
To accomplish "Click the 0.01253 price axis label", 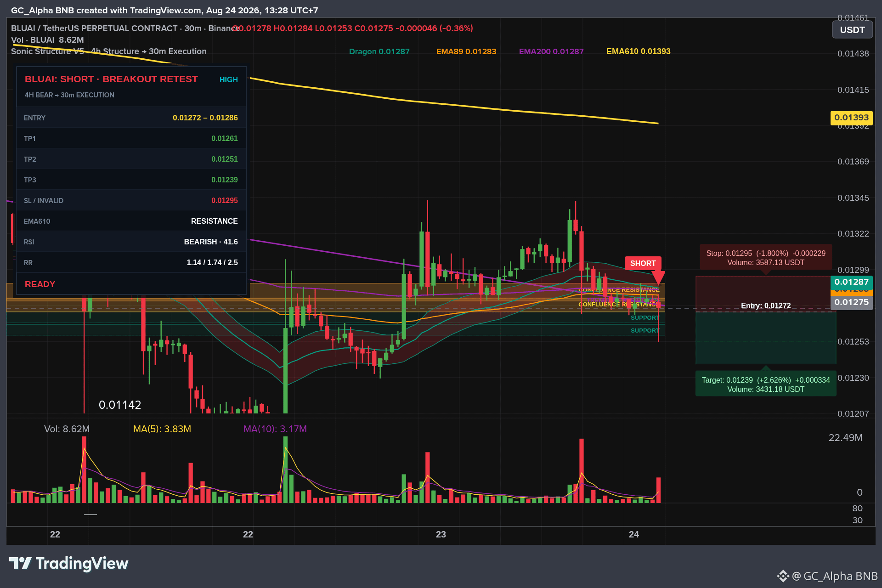I will point(853,342).
